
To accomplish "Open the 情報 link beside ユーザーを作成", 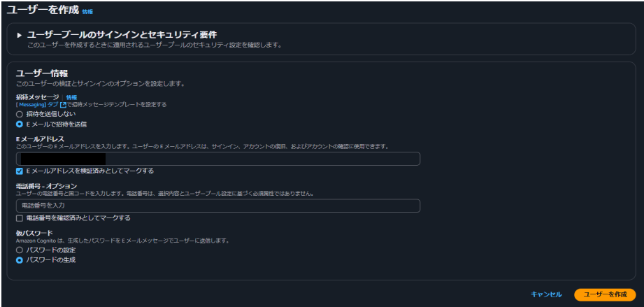I will [x=87, y=12].
